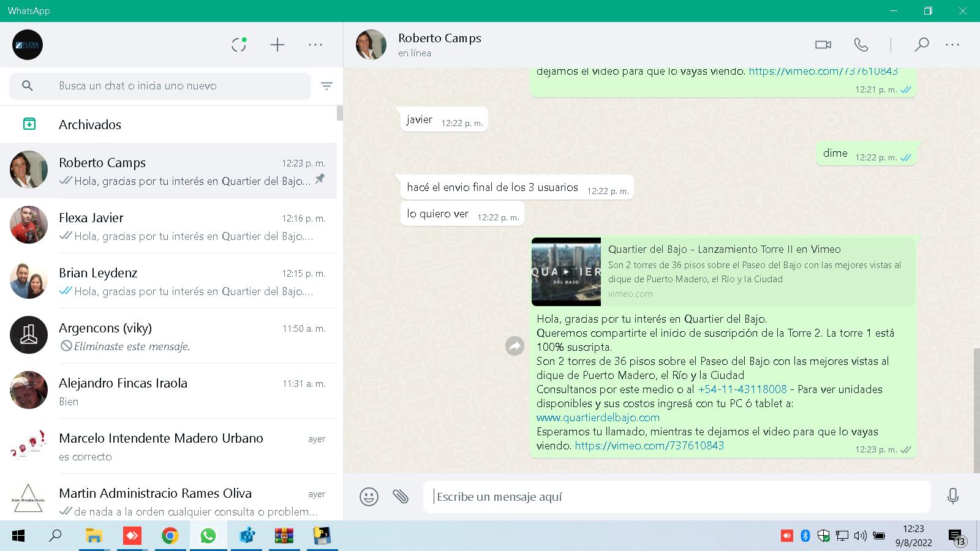Image resolution: width=980 pixels, height=551 pixels.
Task: Click the Roberto Camps name in header
Action: [x=440, y=38]
